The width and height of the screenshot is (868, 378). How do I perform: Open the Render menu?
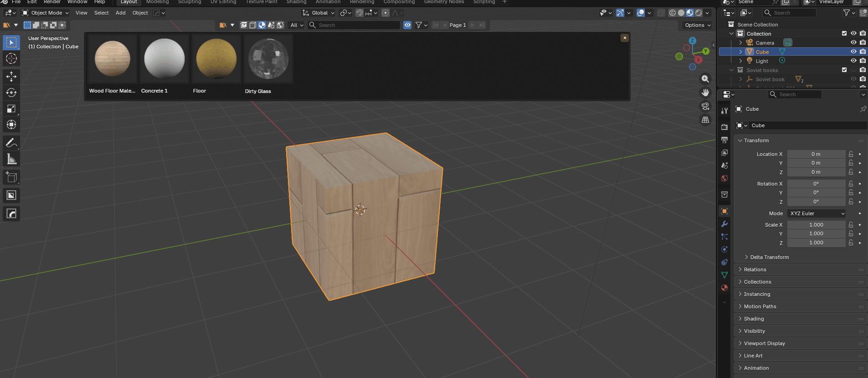coord(52,2)
